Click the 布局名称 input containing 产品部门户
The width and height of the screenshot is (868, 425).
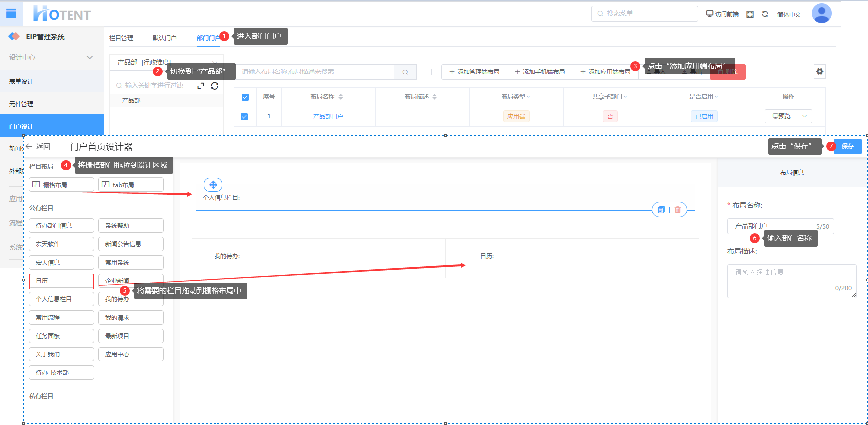click(781, 226)
